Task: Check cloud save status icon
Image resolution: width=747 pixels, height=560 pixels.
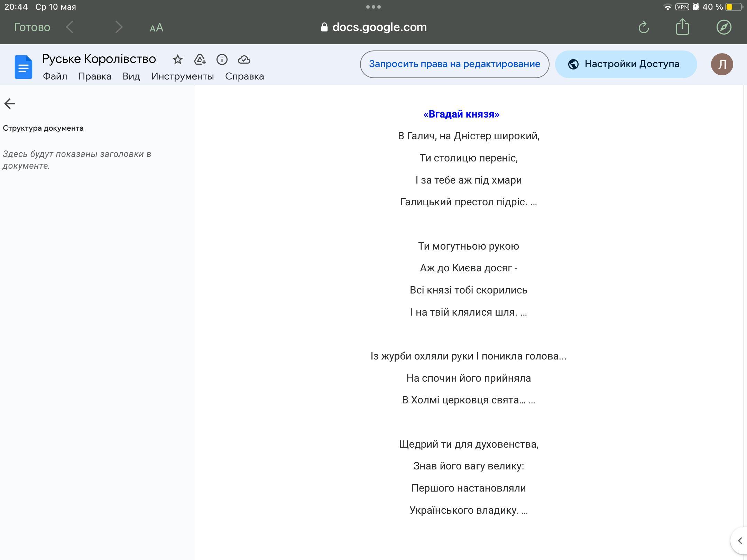Action: coord(244,59)
